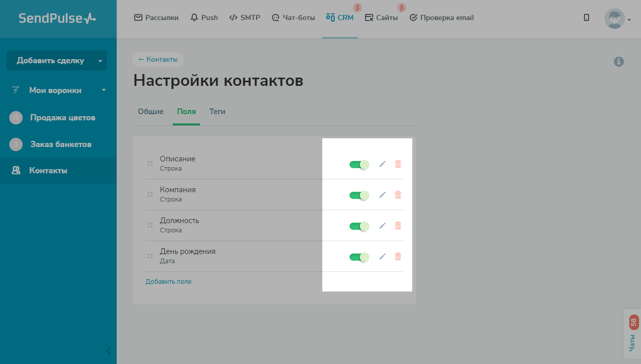The width and height of the screenshot is (641, 364).
Task: Click the pencil edit icon for Должность
Action: tap(382, 226)
